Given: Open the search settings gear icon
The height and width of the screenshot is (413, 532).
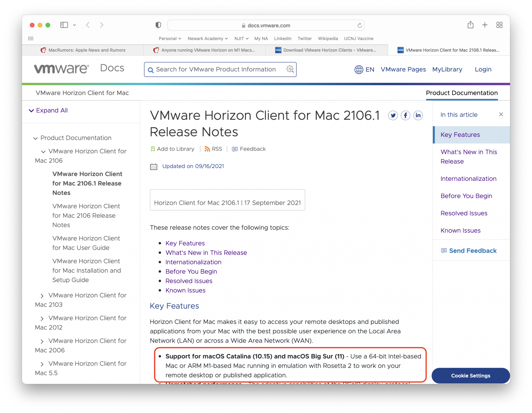Looking at the screenshot, I should [x=290, y=69].
